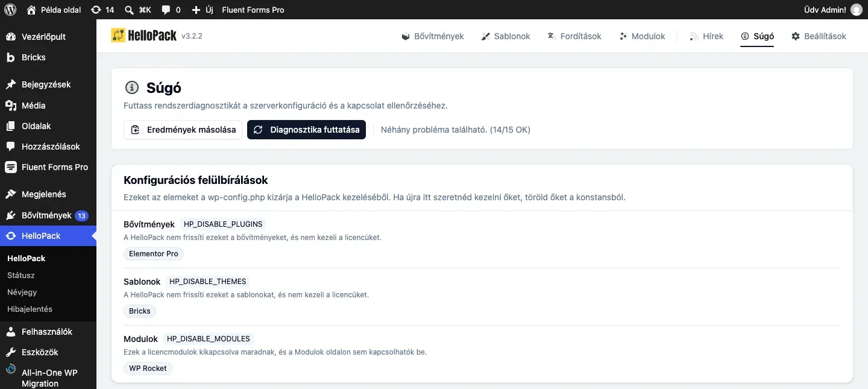Click the Megjelenés brush icon
The height and width of the screenshot is (389, 868).
click(11, 194)
